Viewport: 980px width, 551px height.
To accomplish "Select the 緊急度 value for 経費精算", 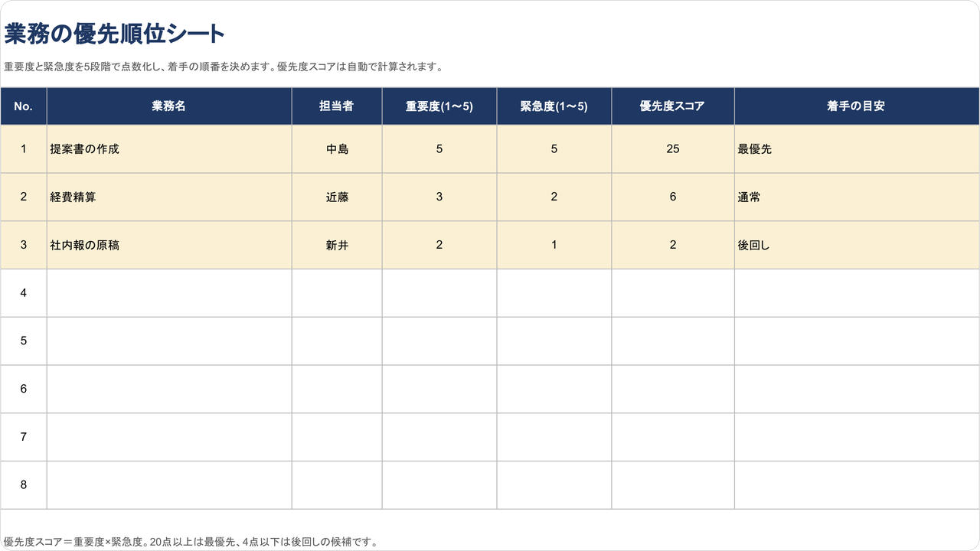I will tap(554, 197).
